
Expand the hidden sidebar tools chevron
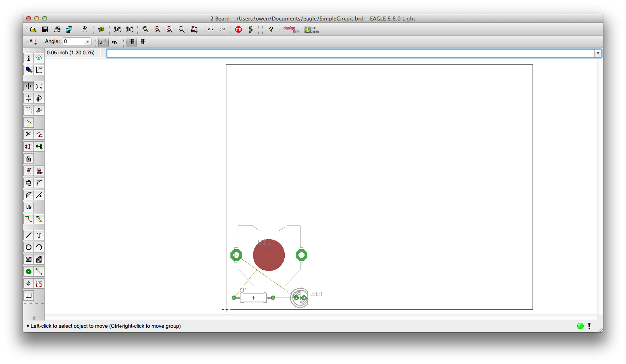pos(34,318)
